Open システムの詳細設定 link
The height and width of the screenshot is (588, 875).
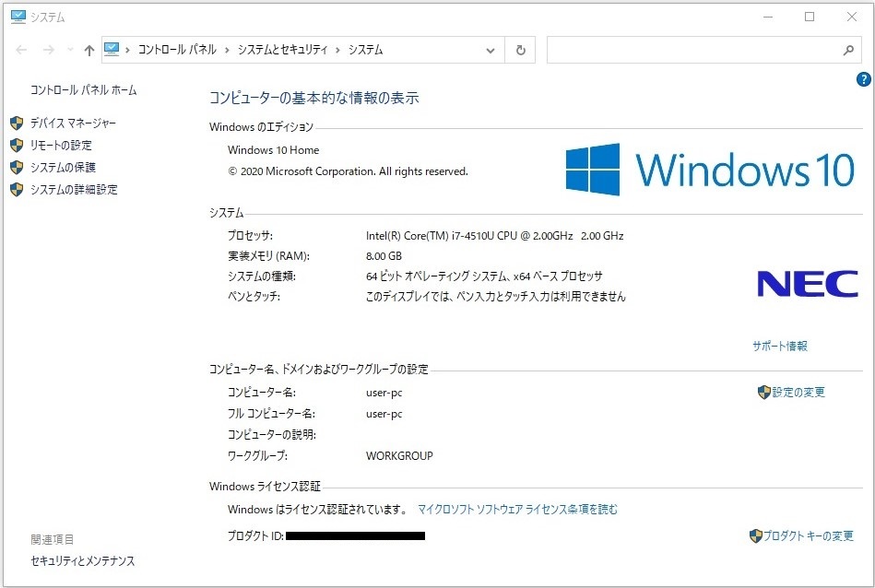[74, 190]
